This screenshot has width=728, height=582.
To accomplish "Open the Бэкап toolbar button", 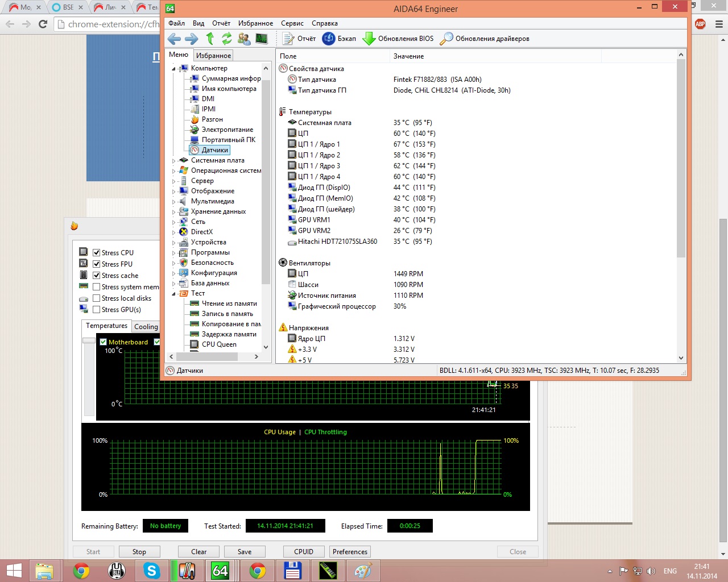I will 339,39.
